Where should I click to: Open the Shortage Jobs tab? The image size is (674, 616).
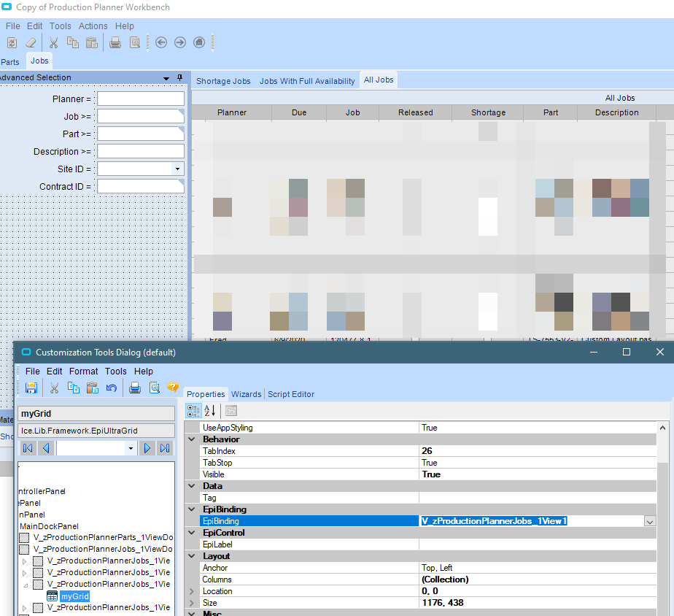[223, 81]
